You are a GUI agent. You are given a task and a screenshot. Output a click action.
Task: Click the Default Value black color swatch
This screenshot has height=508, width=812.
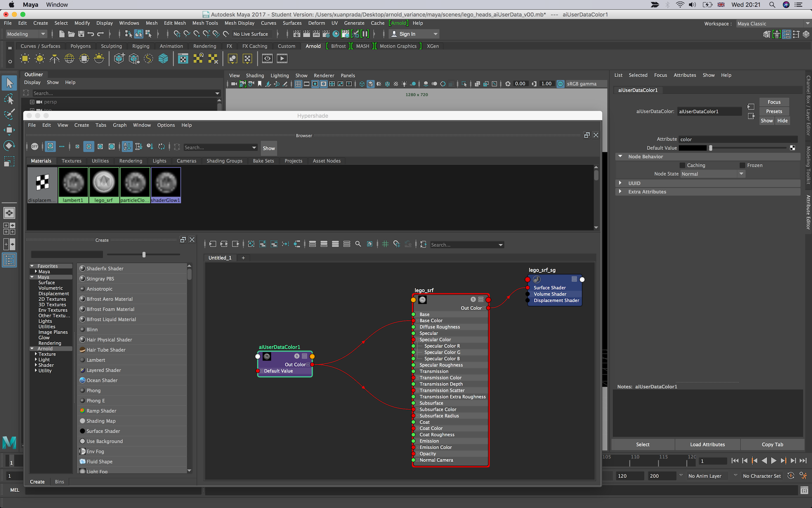(x=693, y=148)
